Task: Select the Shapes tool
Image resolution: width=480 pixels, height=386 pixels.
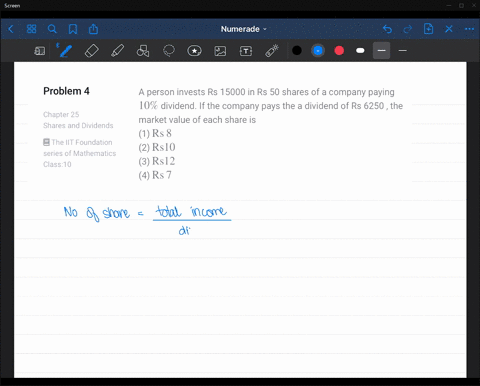Action: 143,51
